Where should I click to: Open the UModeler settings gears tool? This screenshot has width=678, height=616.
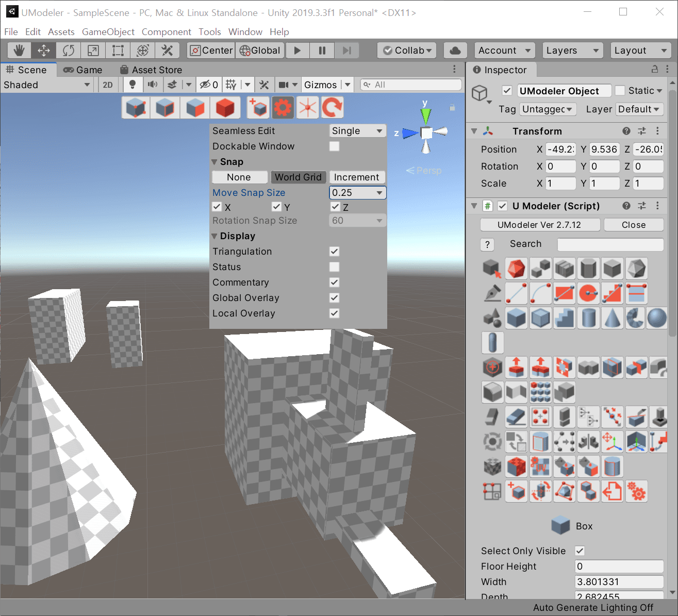coord(636,491)
